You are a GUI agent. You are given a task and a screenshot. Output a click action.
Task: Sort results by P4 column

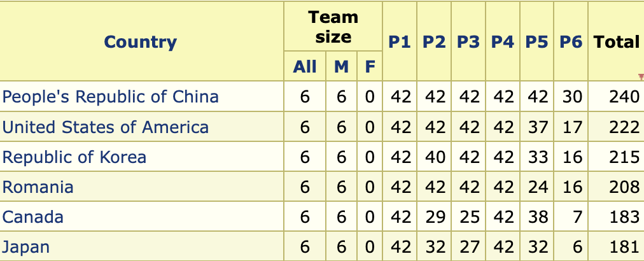[503, 42]
